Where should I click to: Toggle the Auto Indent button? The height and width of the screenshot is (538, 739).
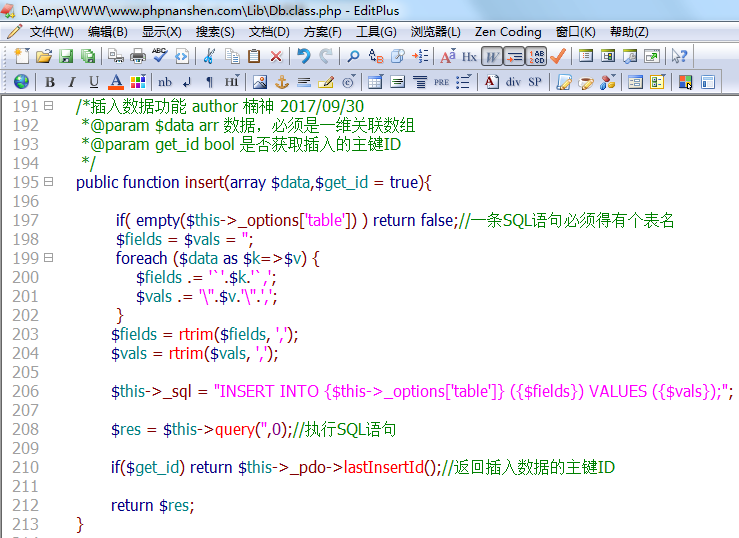[514, 57]
